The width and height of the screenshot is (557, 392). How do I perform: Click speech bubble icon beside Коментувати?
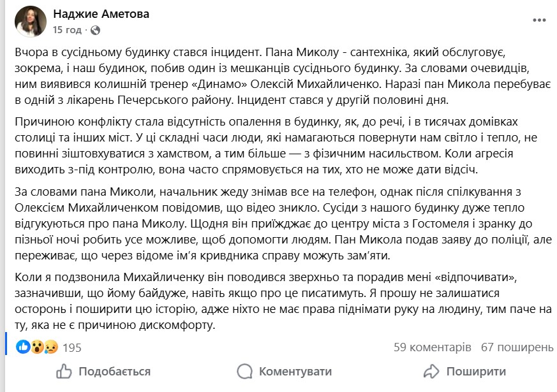pyautogui.click(x=244, y=371)
